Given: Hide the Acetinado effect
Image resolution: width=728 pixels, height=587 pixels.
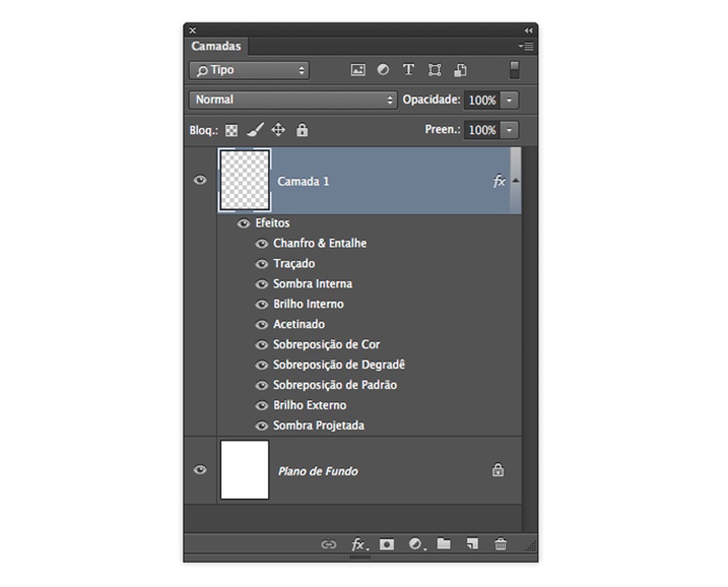Looking at the screenshot, I should [x=262, y=325].
